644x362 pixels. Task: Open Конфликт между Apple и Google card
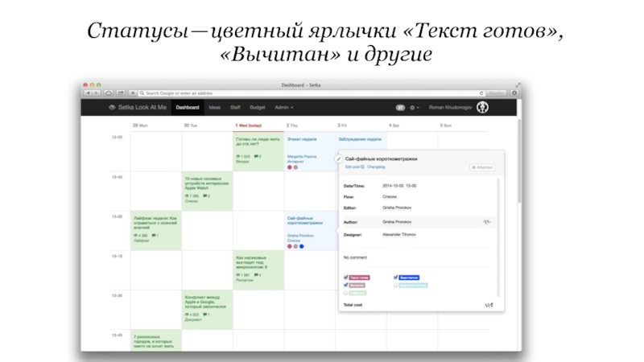pos(207,310)
